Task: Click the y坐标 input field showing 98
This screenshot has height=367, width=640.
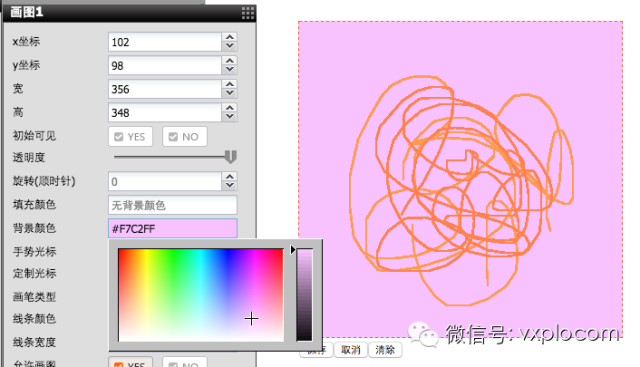Action: pyautogui.click(x=165, y=66)
